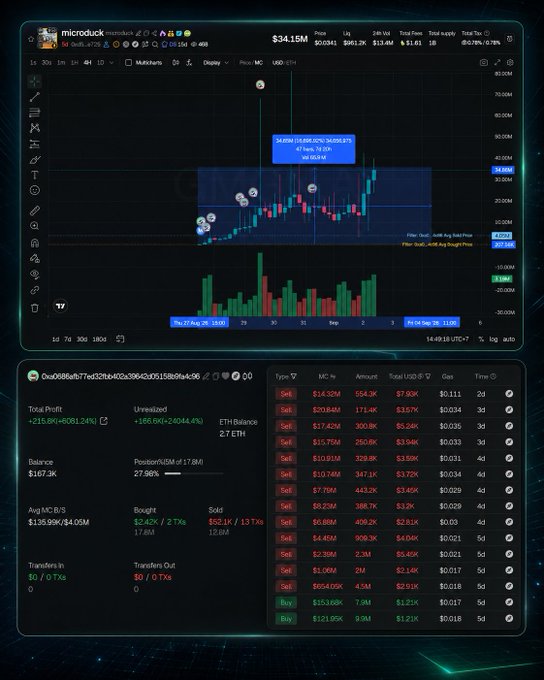
Task: Open the Total USD column filter
Action: pos(428,376)
